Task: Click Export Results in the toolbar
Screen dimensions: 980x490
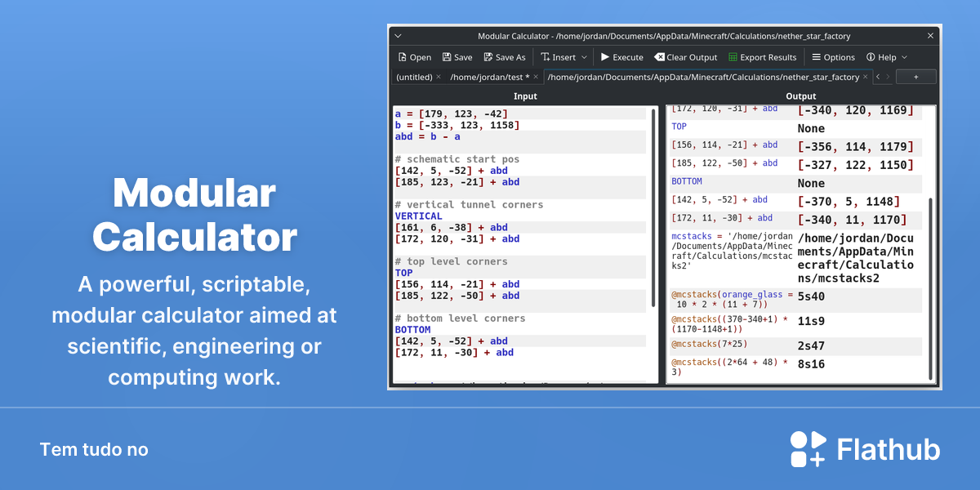Action: 762,57
